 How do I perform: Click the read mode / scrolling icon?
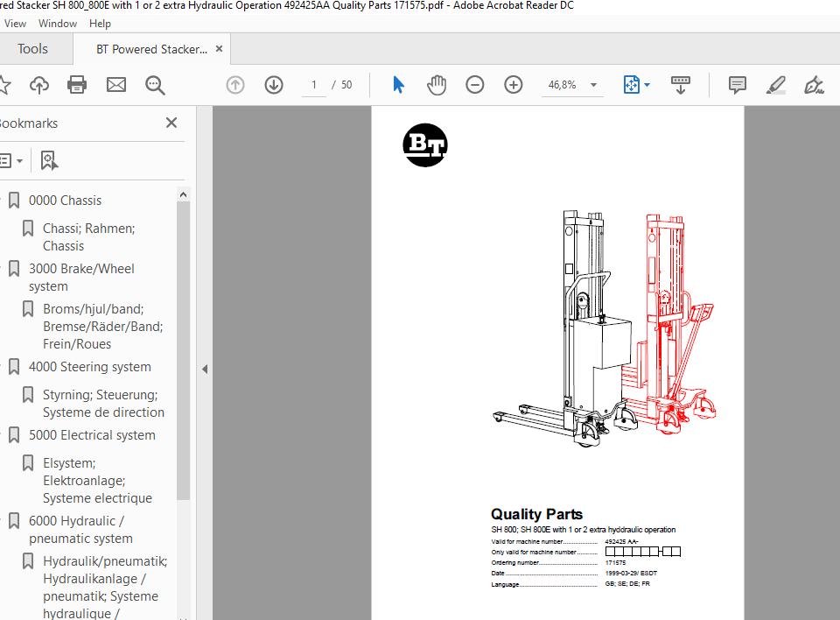pyautogui.click(x=681, y=85)
